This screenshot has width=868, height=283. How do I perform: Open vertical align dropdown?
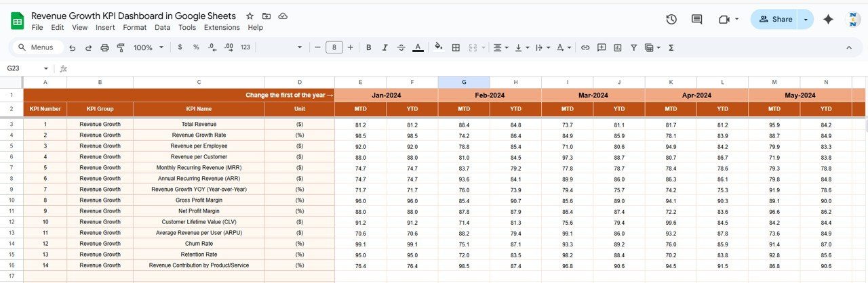pos(521,47)
